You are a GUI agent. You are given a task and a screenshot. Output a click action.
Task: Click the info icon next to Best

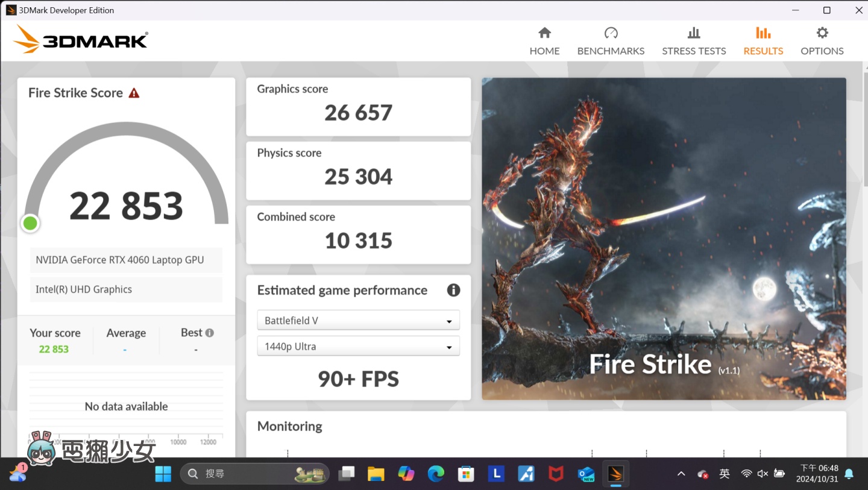209,333
